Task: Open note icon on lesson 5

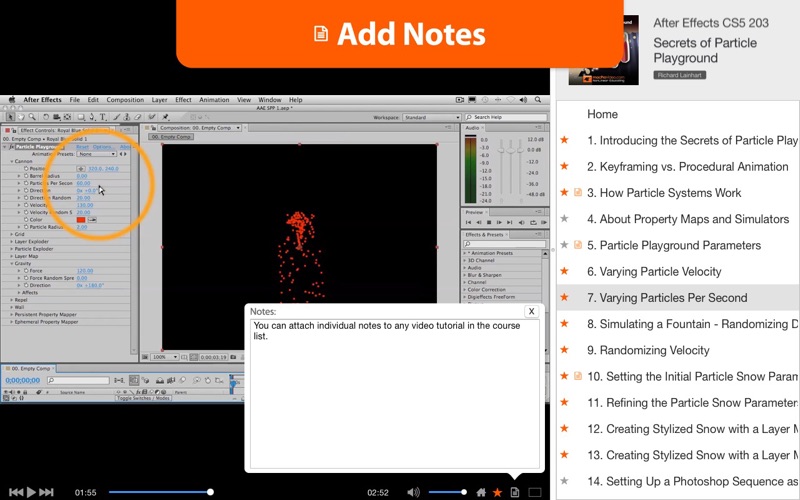Action: click(578, 245)
